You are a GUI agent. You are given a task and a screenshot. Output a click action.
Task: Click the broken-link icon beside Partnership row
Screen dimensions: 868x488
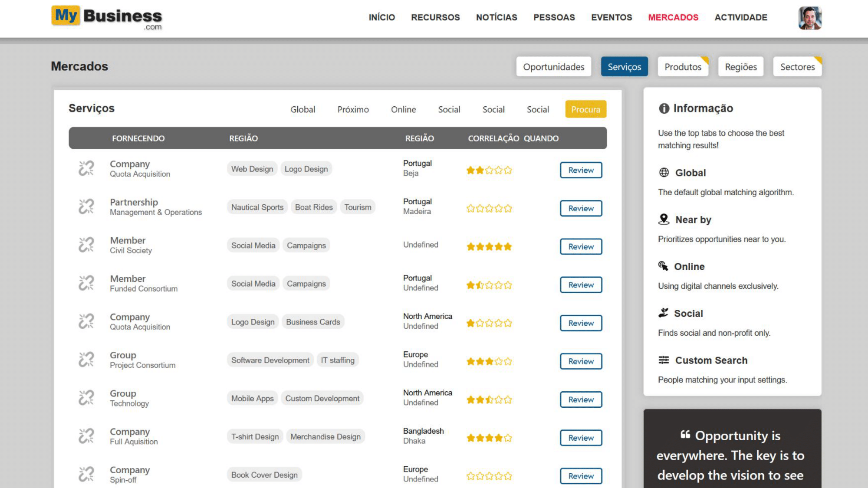coord(86,206)
